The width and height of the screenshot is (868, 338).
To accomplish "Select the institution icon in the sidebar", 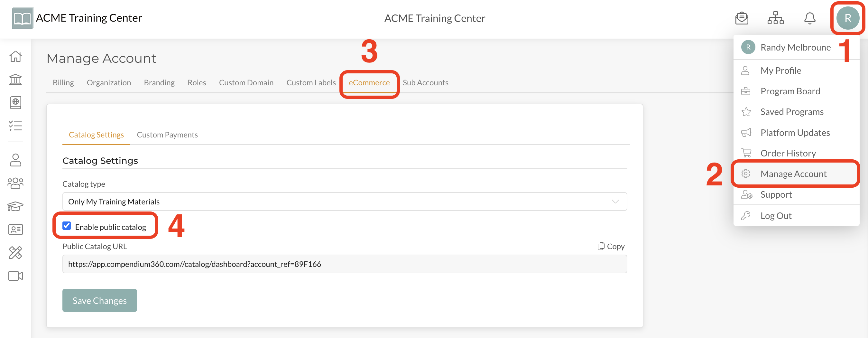I will [x=15, y=80].
